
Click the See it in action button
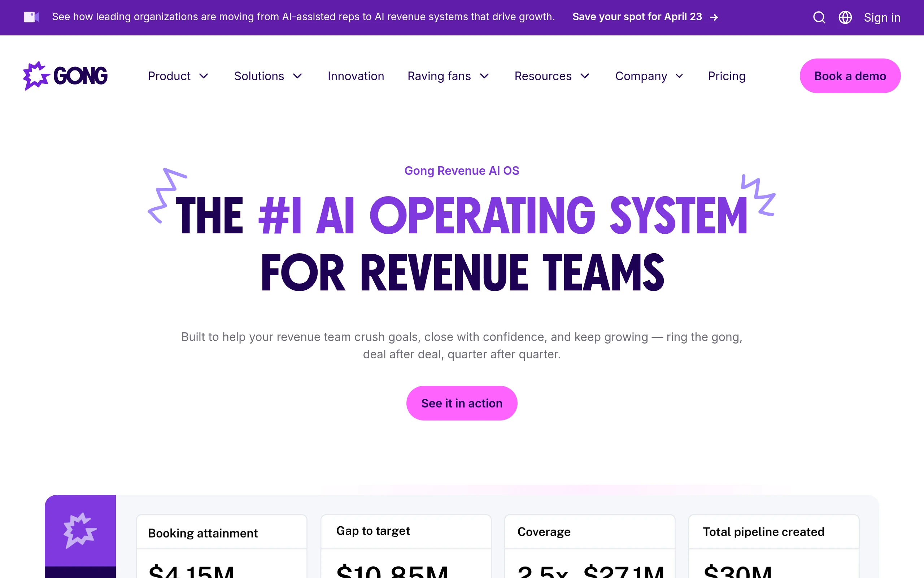[x=462, y=403]
